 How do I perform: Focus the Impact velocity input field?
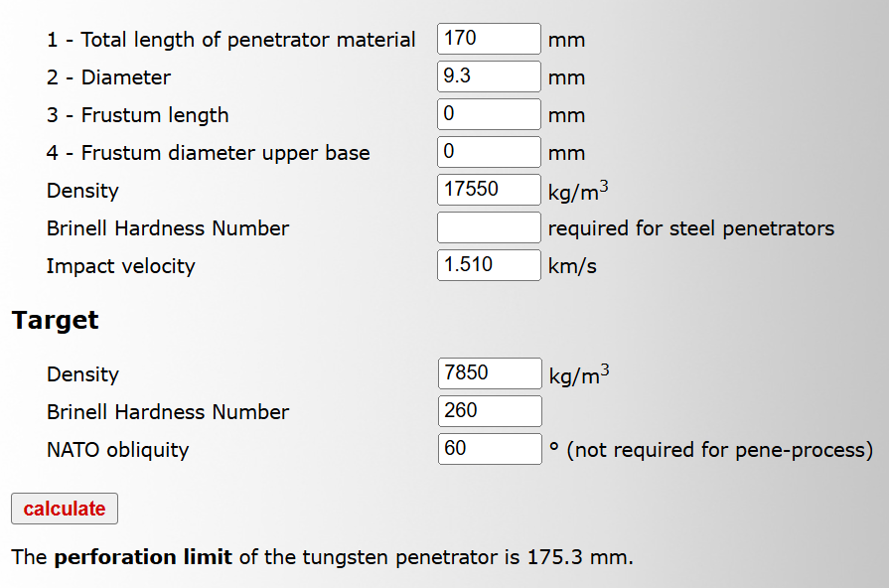pyautogui.click(x=489, y=266)
